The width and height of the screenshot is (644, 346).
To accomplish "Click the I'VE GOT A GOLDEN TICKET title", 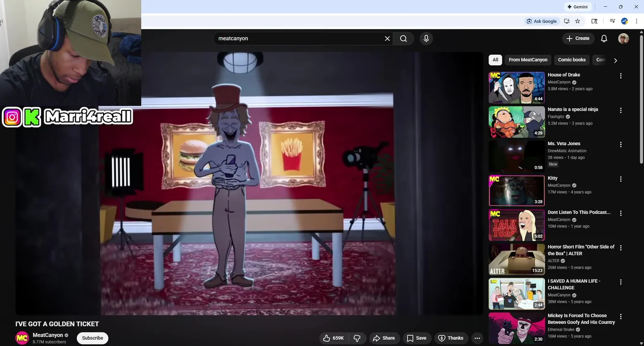I will pyautogui.click(x=57, y=324).
